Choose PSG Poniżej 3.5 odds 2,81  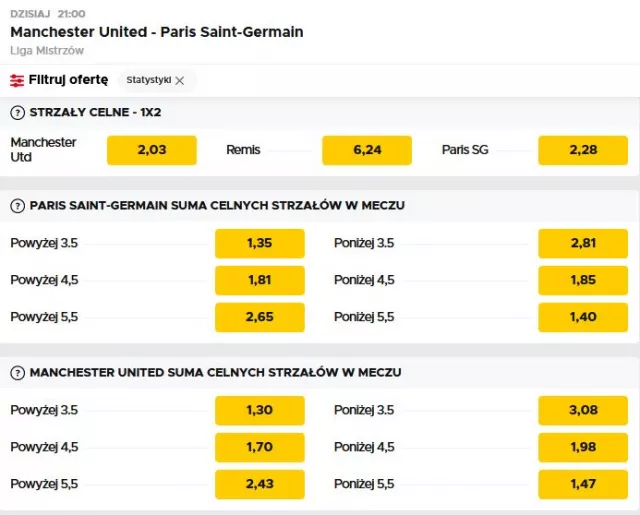click(x=582, y=243)
